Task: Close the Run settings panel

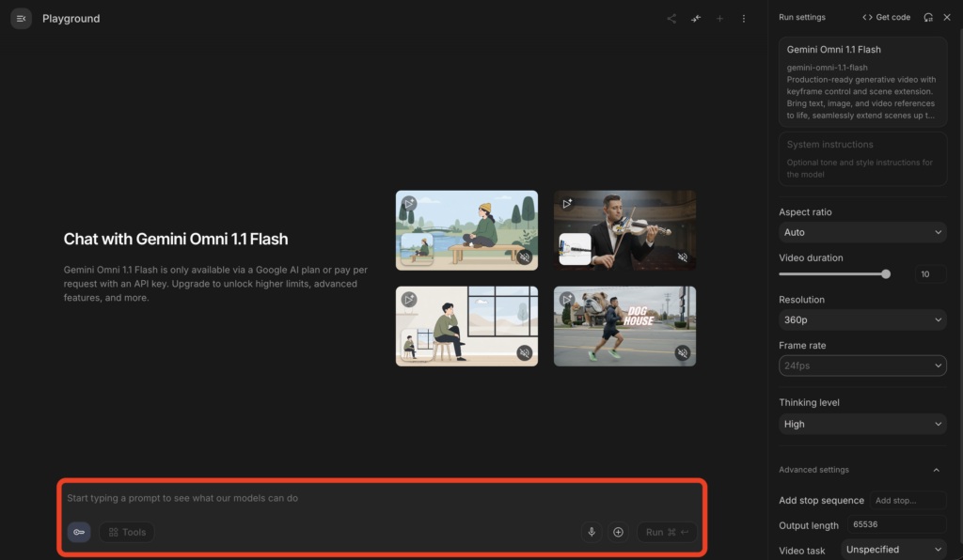Action: pyautogui.click(x=946, y=17)
